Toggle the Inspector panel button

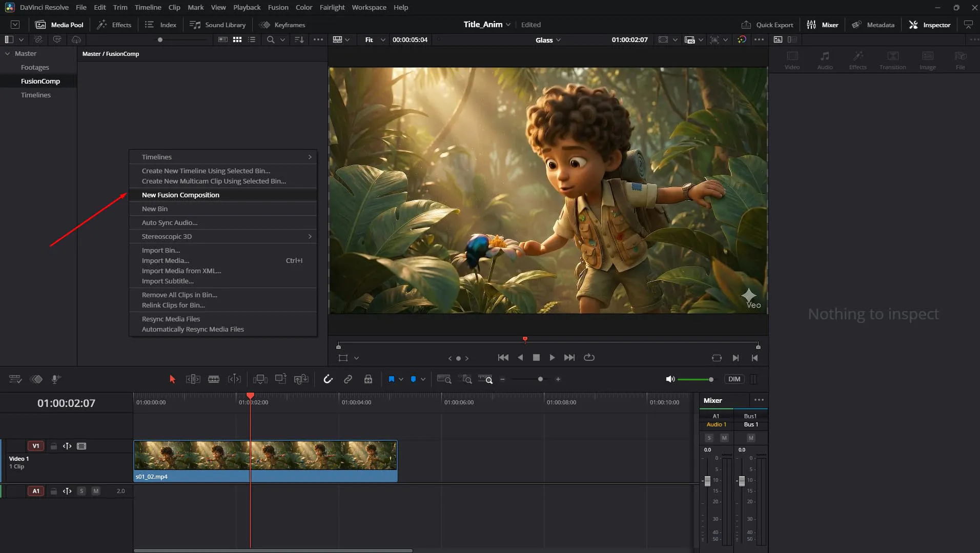(930, 25)
